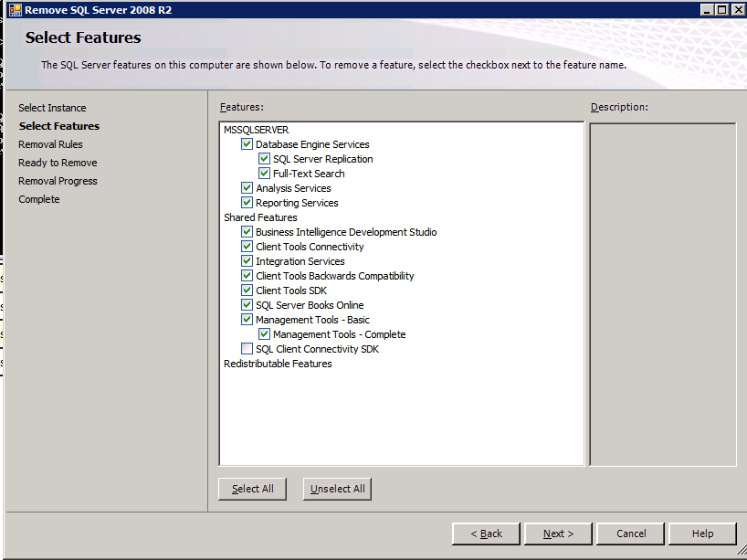The width and height of the screenshot is (747, 560).
Task: Proceed with the Next button
Action: [x=558, y=534]
